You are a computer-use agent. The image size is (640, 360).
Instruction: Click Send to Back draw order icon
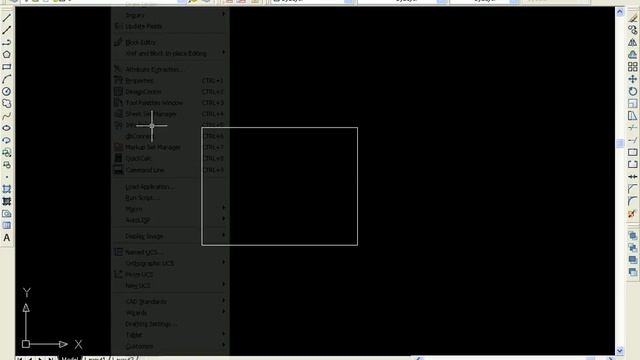click(x=633, y=248)
